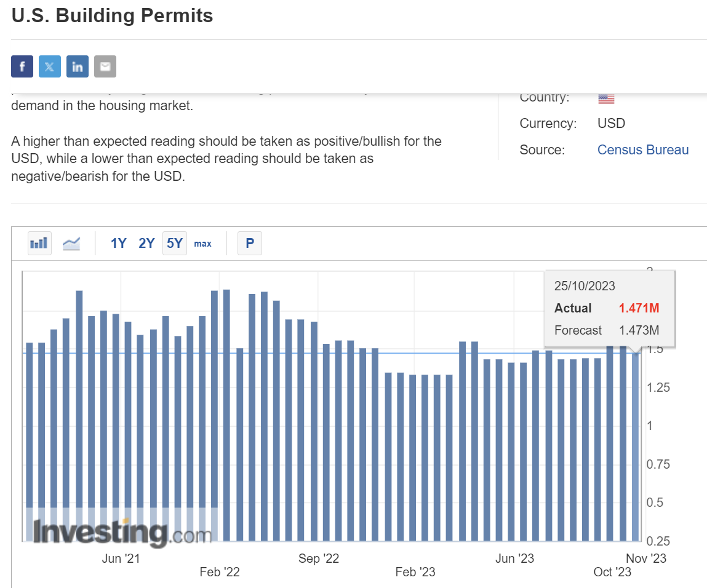This screenshot has height=588, width=707.
Task: Click the Jun '21 x-axis label
Action: pyautogui.click(x=121, y=558)
